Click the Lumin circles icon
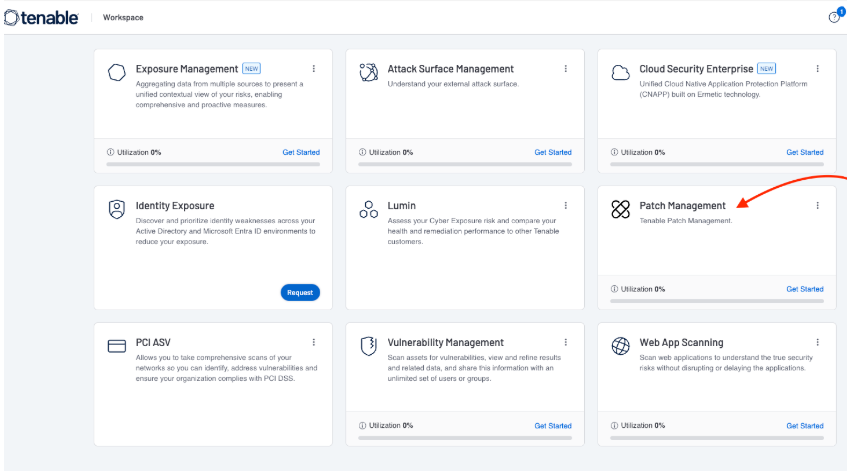This screenshot has width=847, height=471. click(x=368, y=209)
